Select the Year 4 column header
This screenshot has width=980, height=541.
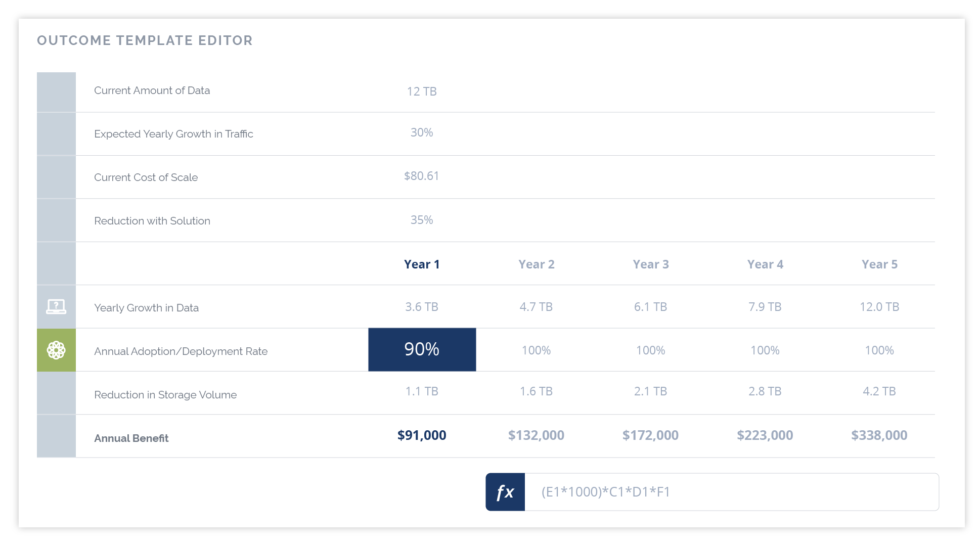(x=765, y=264)
